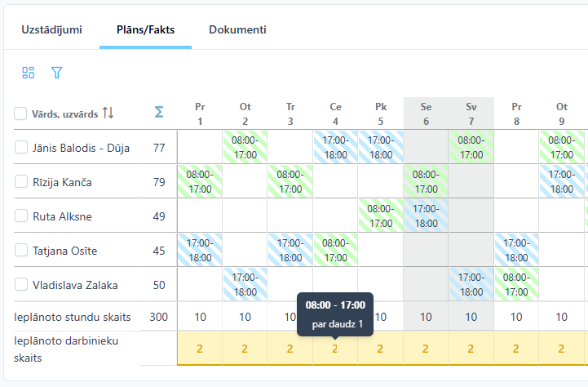Image resolution: width=588 pixels, height=387 pixels.
Task: Enable the Tatjana Osīte checkbox
Action: point(21,251)
